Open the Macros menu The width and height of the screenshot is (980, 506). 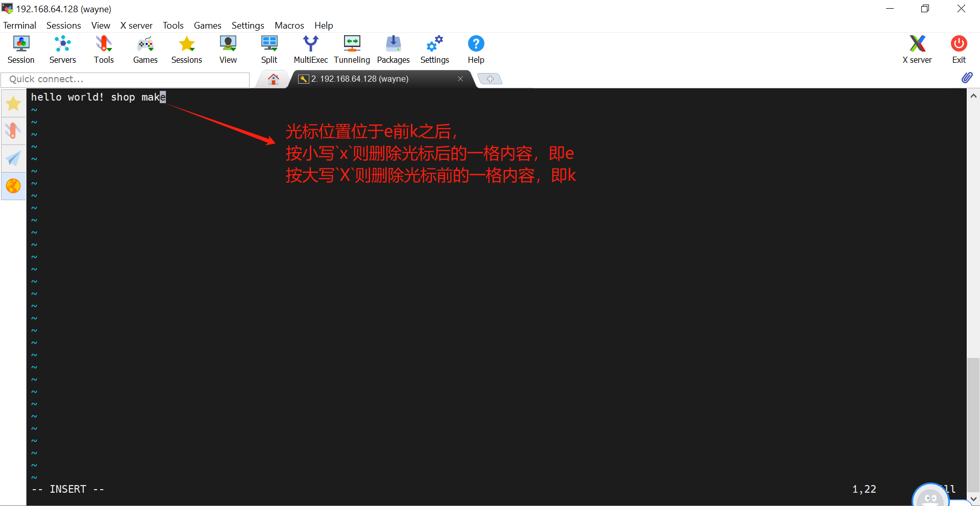pos(289,26)
